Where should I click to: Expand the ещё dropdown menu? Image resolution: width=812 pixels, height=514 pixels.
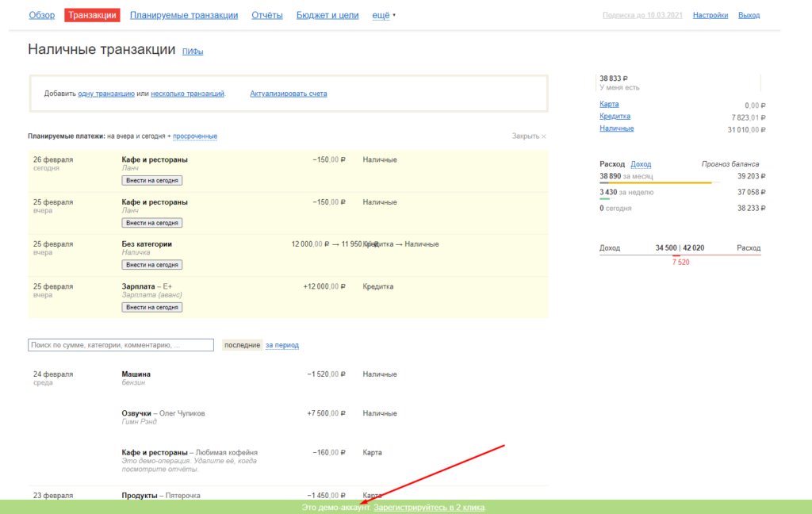pos(383,15)
